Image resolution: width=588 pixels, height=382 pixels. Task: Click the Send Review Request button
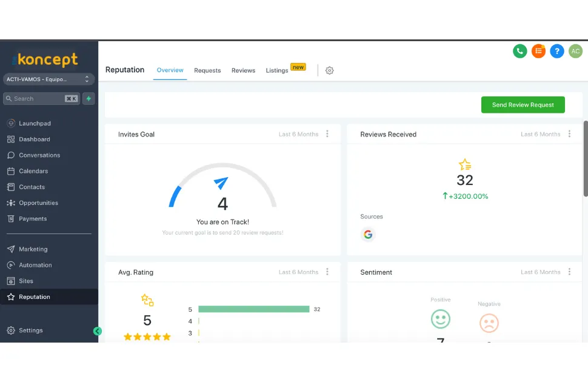523,105
